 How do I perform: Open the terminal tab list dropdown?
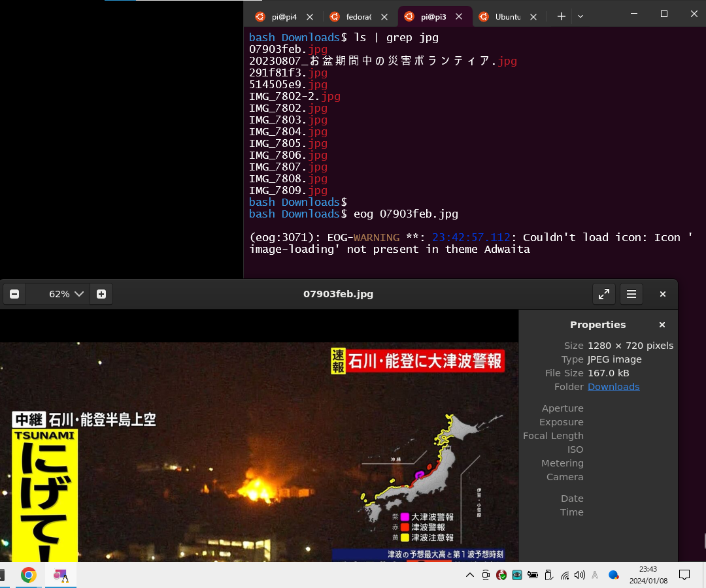(580, 16)
